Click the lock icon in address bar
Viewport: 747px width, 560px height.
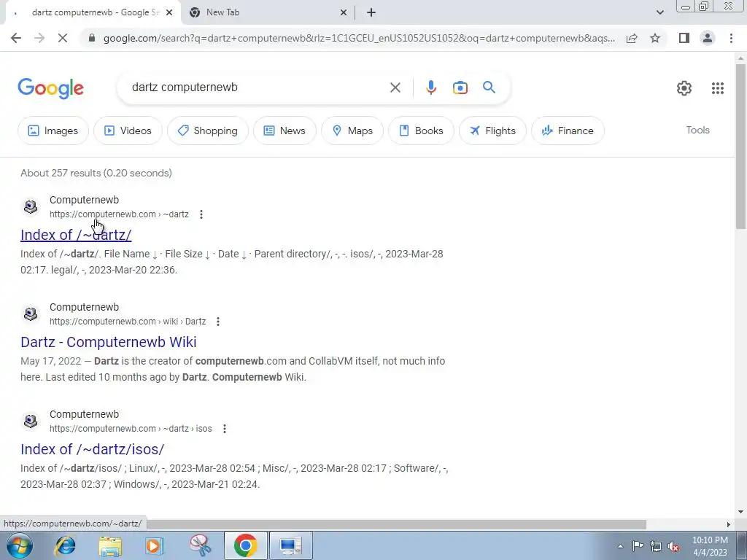(x=92, y=38)
